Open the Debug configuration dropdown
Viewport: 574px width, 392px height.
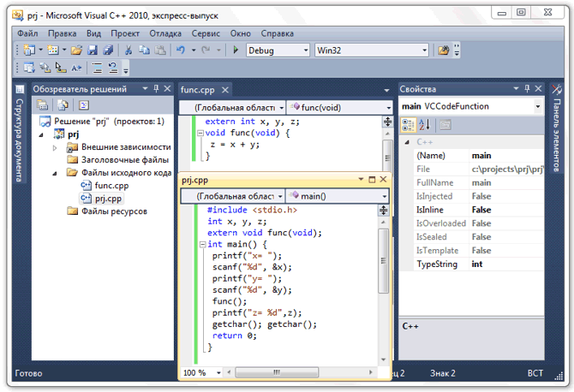click(x=305, y=50)
